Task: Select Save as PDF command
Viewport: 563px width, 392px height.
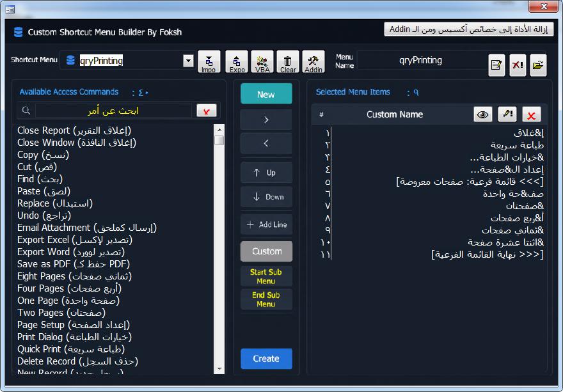Action: pos(113,264)
